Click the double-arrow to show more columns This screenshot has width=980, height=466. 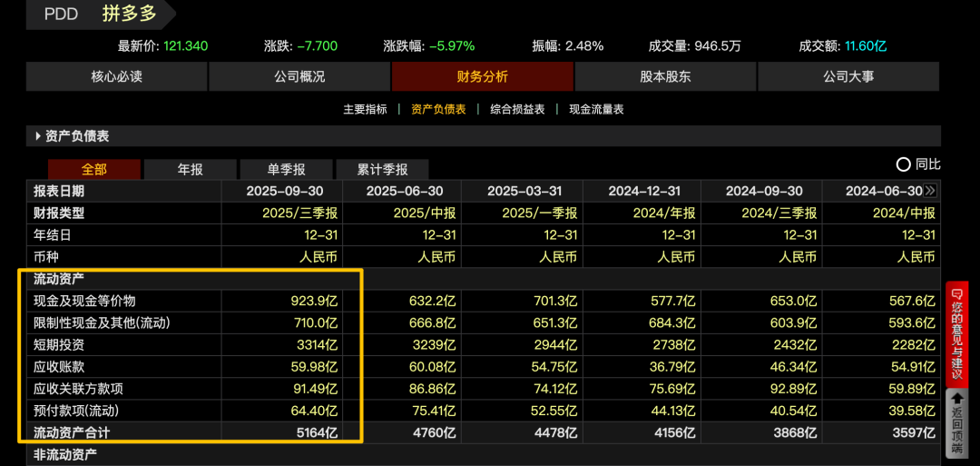(929, 191)
